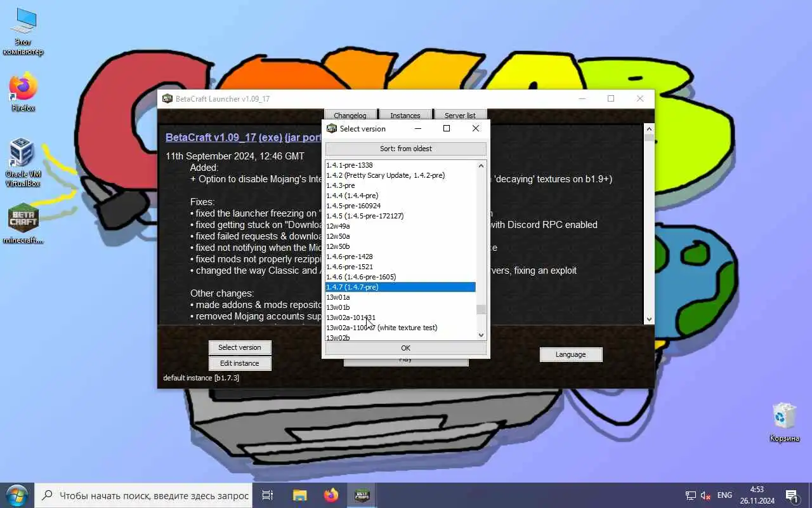Select version 1.4.3-pre
This screenshot has height=508, width=812.
coord(400,185)
